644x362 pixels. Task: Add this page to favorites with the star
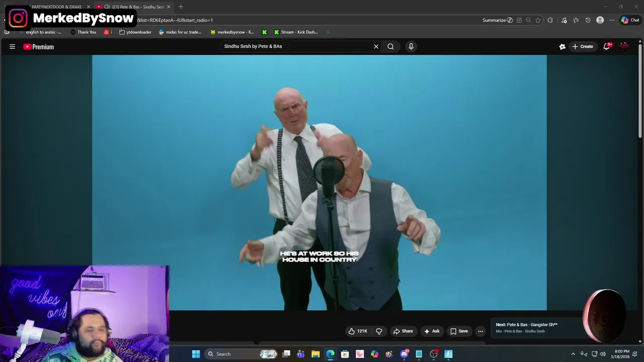[538, 20]
